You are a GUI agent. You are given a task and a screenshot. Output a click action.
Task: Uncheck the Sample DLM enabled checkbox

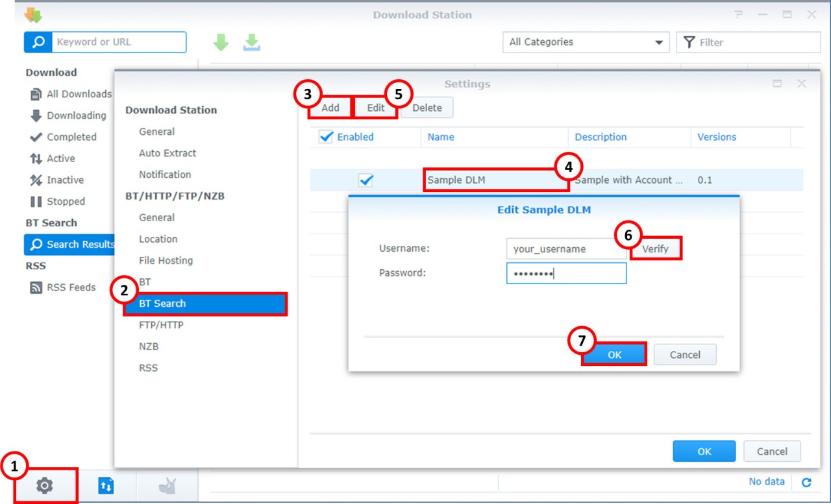pos(366,180)
